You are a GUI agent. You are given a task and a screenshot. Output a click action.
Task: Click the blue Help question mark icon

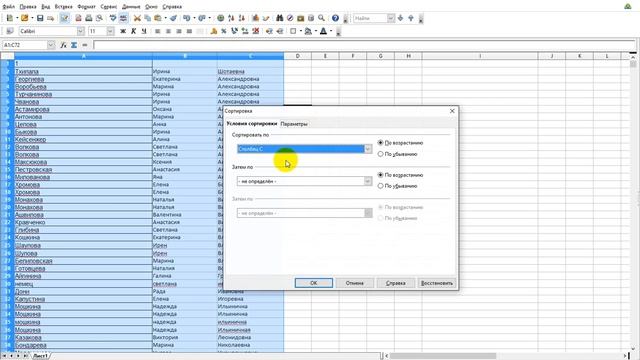(x=335, y=18)
